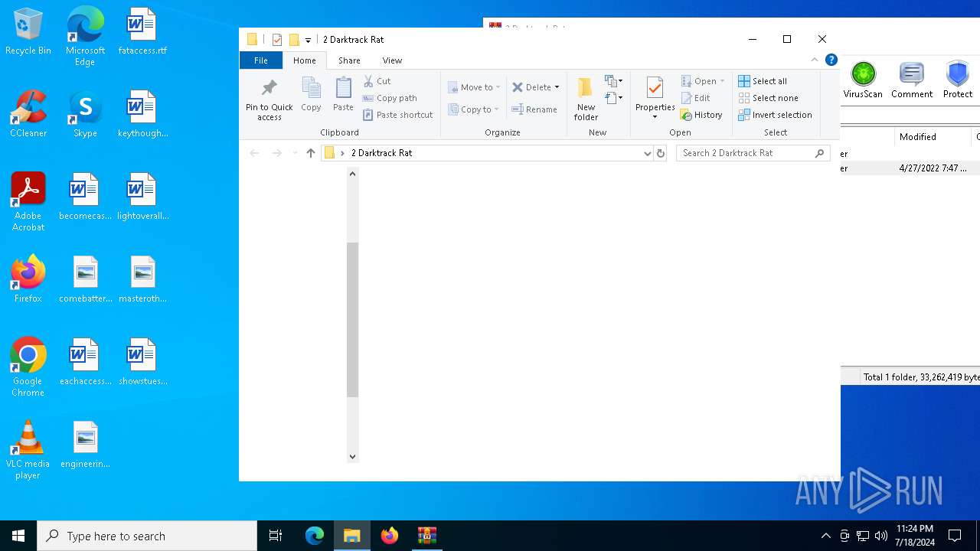Expand the Move to dropdown
The width and height of the screenshot is (980, 551).
point(498,87)
